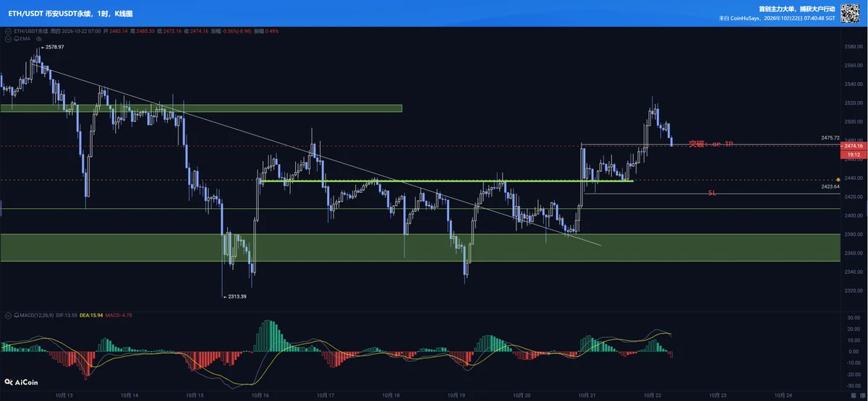
Task: Click the EMA indicator label
Action: pyautogui.click(x=25, y=39)
